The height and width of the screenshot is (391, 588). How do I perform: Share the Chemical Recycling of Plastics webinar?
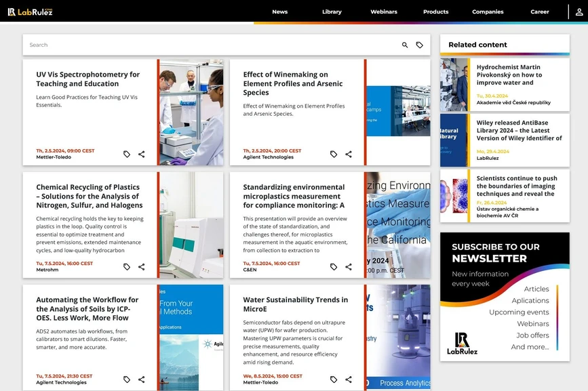click(x=141, y=267)
